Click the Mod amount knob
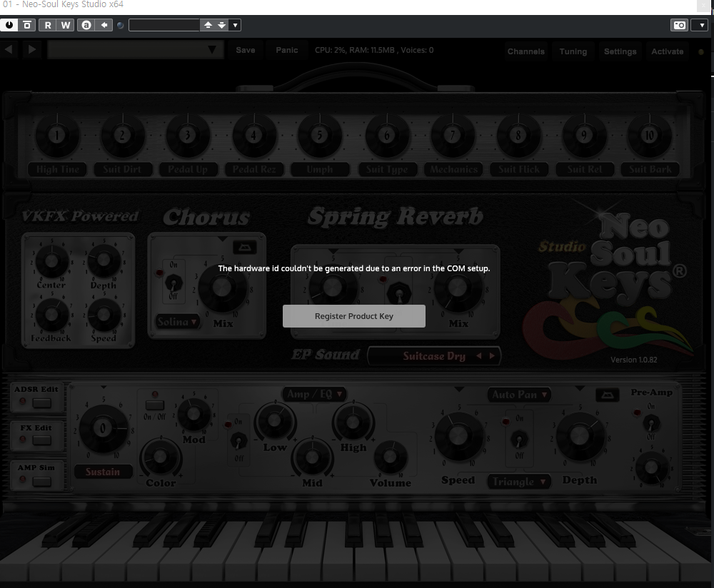 [x=193, y=414]
